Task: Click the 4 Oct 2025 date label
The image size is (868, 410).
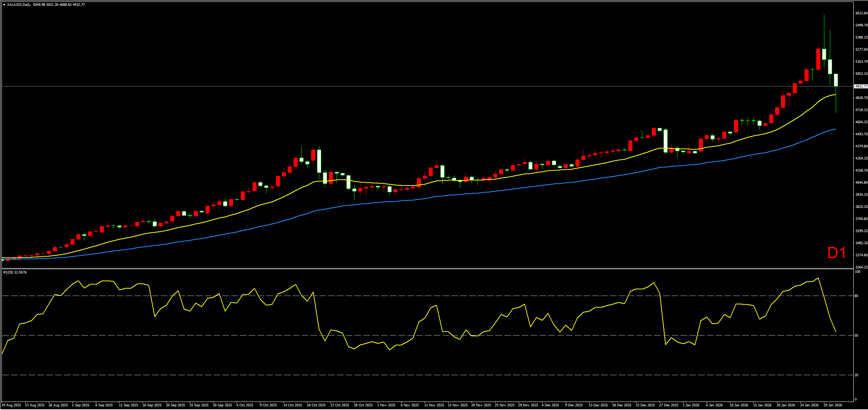Action: [x=245, y=405]
